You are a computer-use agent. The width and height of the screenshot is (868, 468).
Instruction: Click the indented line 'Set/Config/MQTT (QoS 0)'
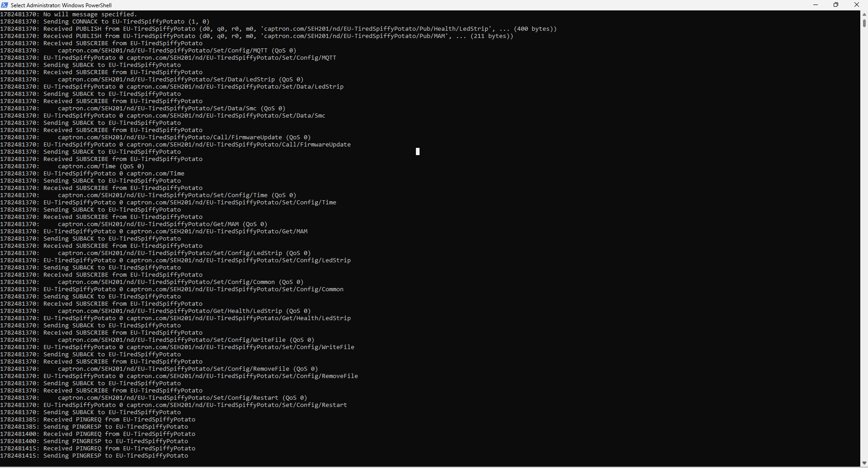[x=148, y=51]
